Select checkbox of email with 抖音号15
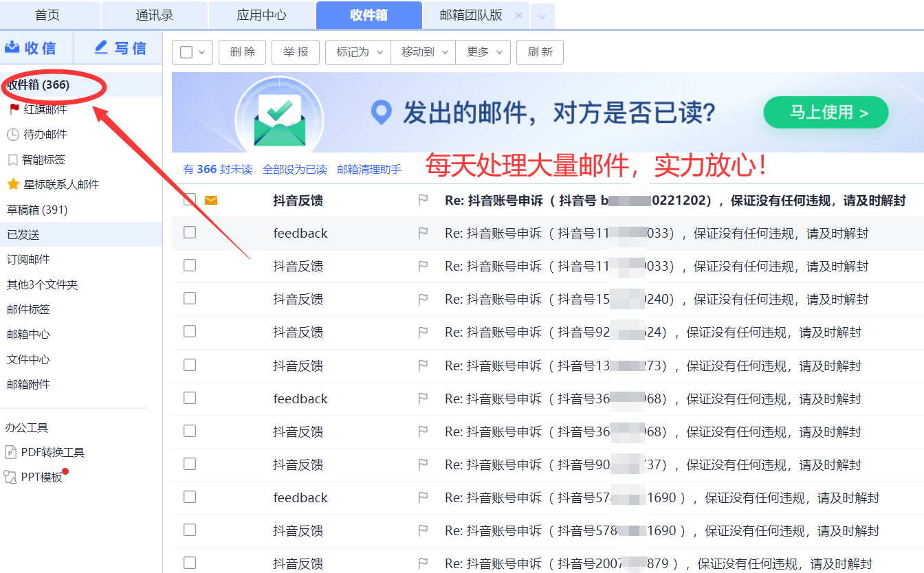Image resolution: width=924 pixels, height=573 pixels. click(x=190, y=298)
